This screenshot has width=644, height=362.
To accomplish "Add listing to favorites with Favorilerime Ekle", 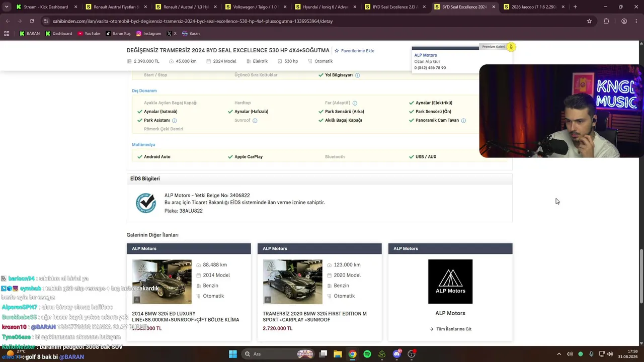I will (354, 51).
